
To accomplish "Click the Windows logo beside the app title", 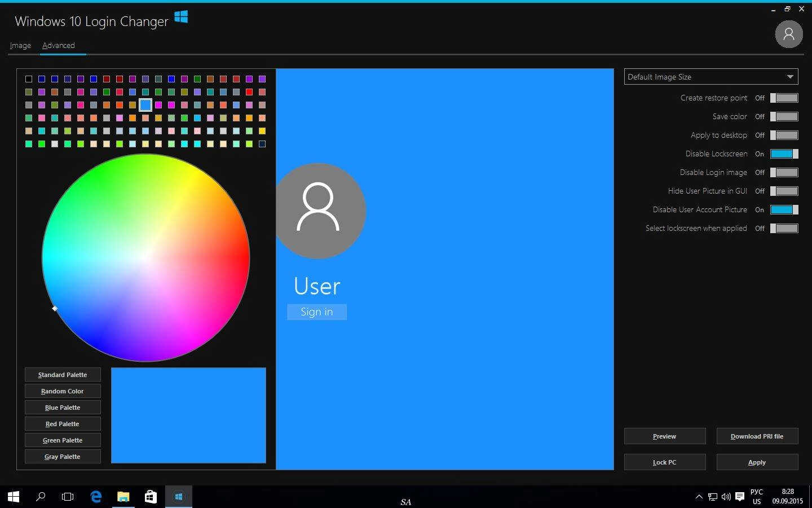I will point(181,17).
